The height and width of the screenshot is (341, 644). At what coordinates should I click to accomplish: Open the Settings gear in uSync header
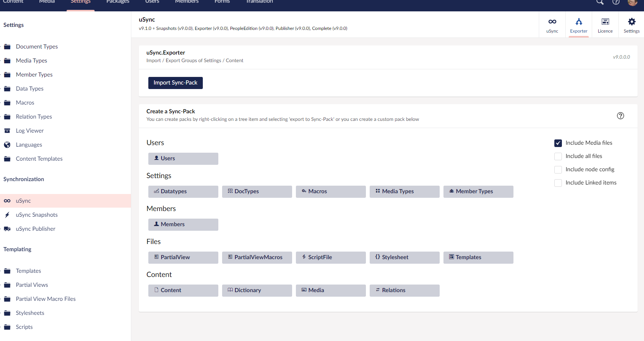point(632,25)
